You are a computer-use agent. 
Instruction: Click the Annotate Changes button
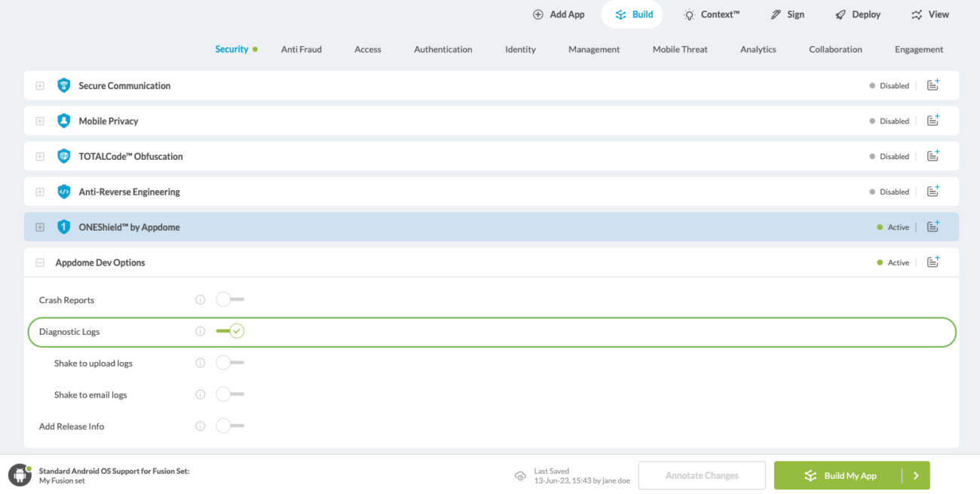[x=701, y=475]
